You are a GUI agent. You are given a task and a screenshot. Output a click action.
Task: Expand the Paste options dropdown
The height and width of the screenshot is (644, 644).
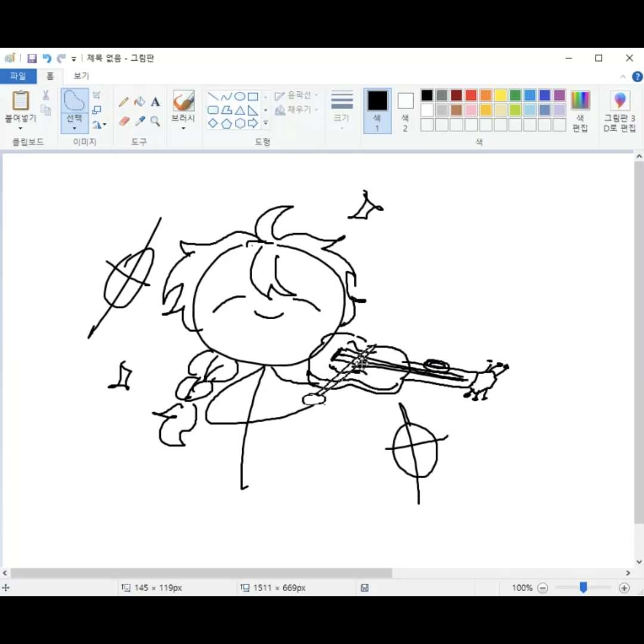(20, 128)
